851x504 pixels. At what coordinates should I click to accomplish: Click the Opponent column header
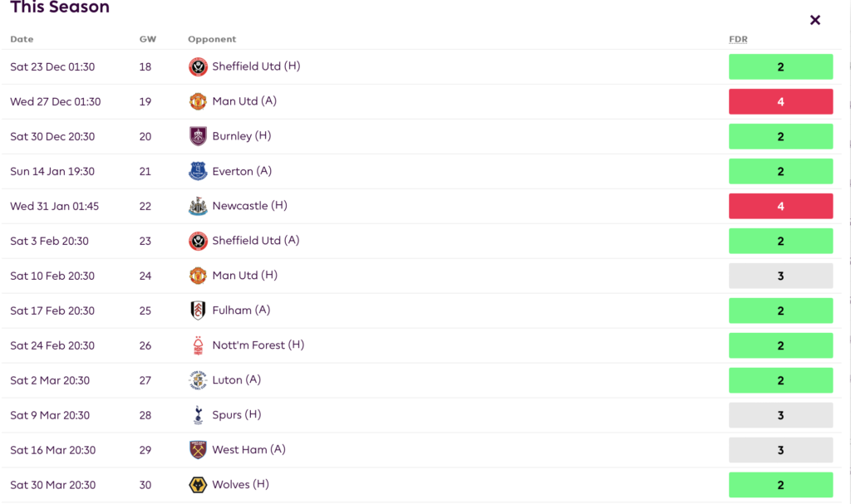pyautogui.click(x=212, y=39)
